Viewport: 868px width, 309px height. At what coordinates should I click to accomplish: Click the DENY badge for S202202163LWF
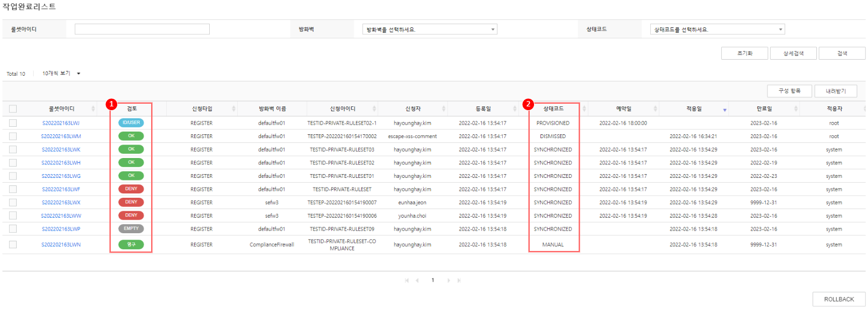[x=131, y=189]
